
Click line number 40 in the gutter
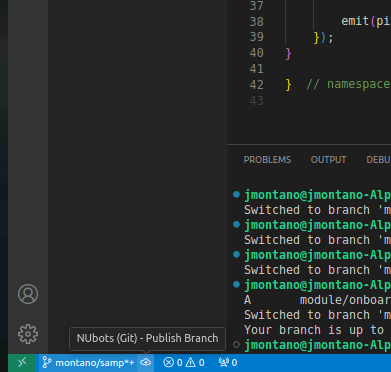256,53
